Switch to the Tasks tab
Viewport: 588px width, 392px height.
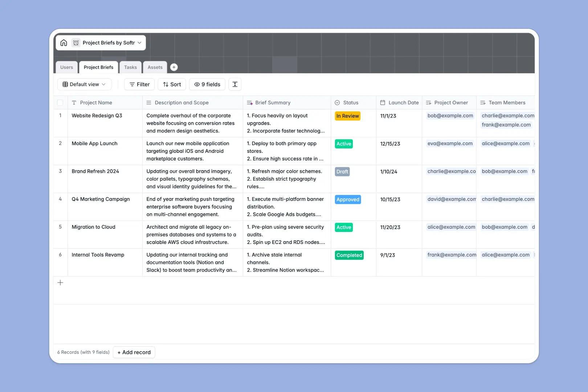pos(130,67)
